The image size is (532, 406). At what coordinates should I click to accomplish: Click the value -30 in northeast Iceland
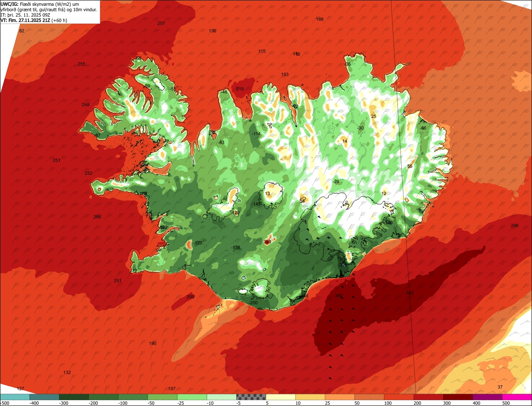click(360, 128)
